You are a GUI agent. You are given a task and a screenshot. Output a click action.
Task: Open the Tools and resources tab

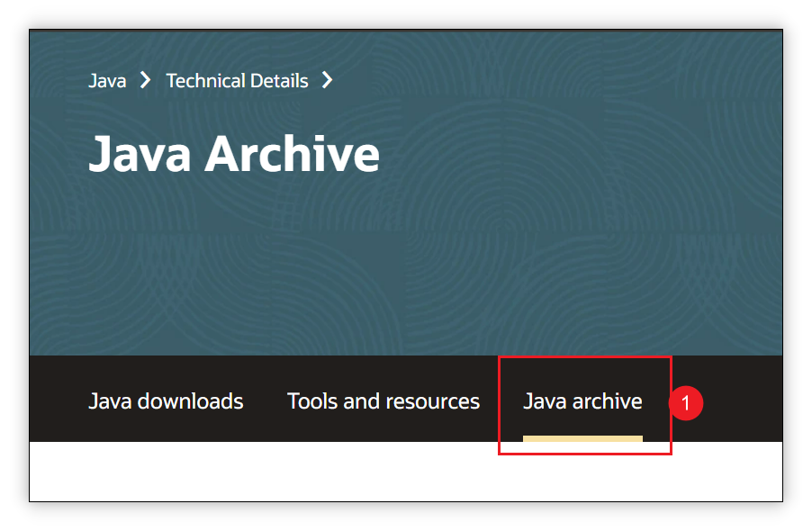point(383,401)
